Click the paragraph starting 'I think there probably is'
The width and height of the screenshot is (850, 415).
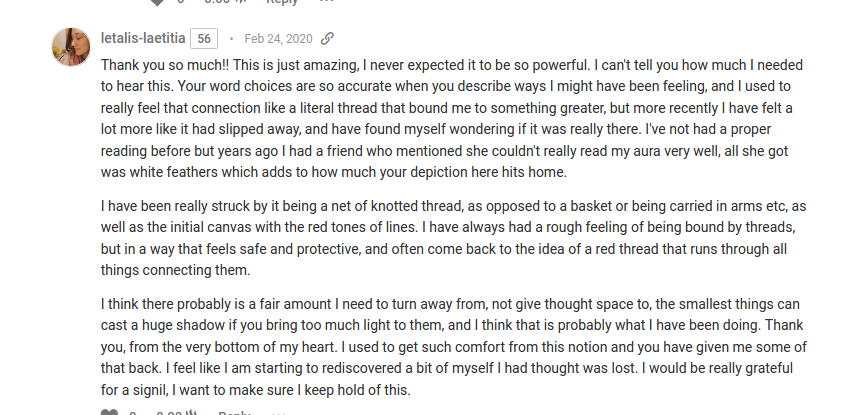(454, 347)
